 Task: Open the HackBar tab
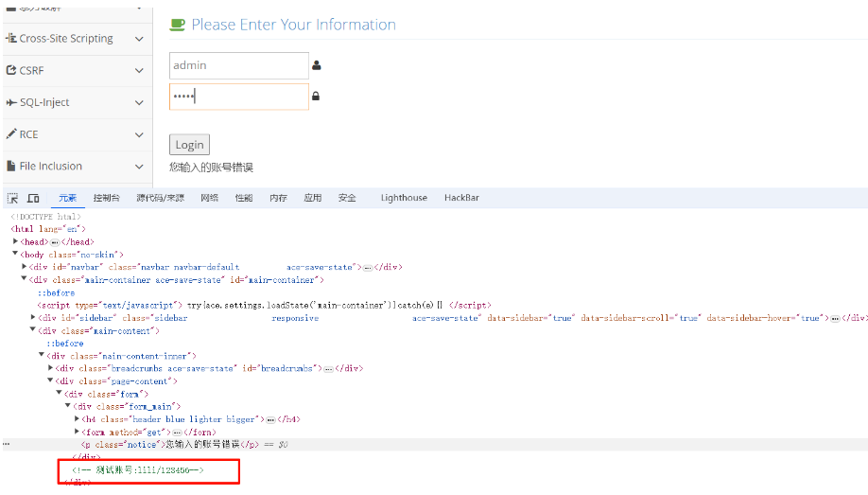pyautogui.click(x=461, y=198)
